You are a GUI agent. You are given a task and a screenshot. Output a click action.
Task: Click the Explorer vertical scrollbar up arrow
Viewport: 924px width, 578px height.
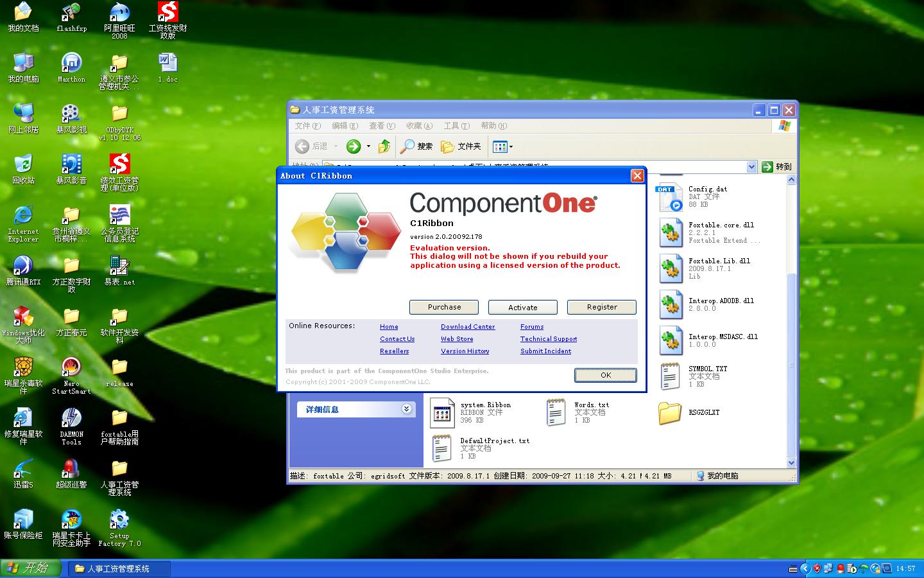point(791,180)
